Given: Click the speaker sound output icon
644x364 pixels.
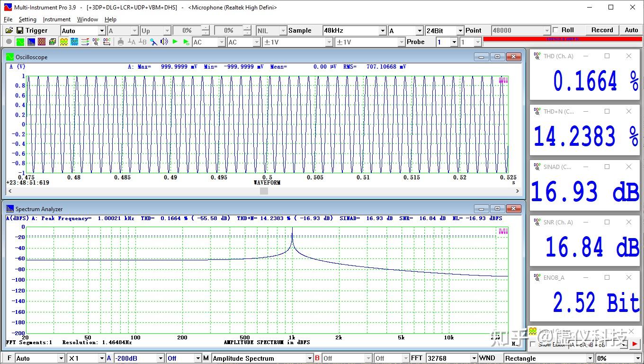Looking at the screenshot, I should (x=164, y=42).
